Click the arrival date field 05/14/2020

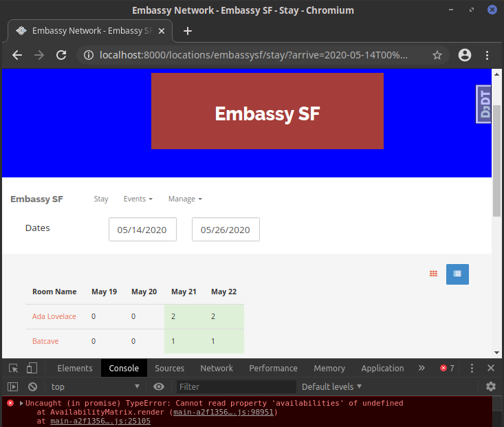[142, 230]
